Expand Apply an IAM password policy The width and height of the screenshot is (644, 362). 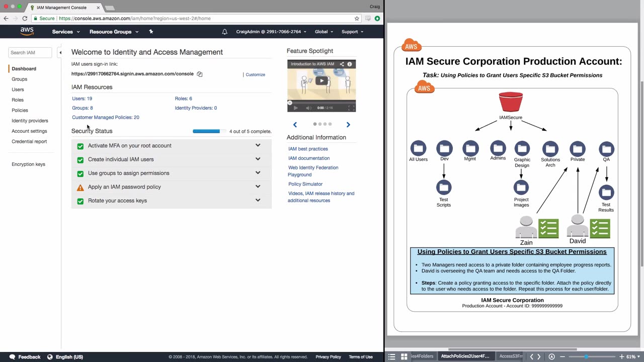(258, 186)
